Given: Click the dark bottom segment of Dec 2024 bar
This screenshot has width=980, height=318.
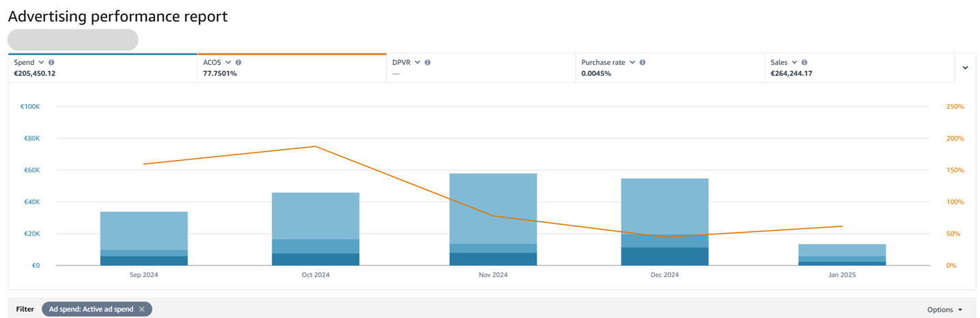Looking at the screenshot, I should (x=664, y=256).
